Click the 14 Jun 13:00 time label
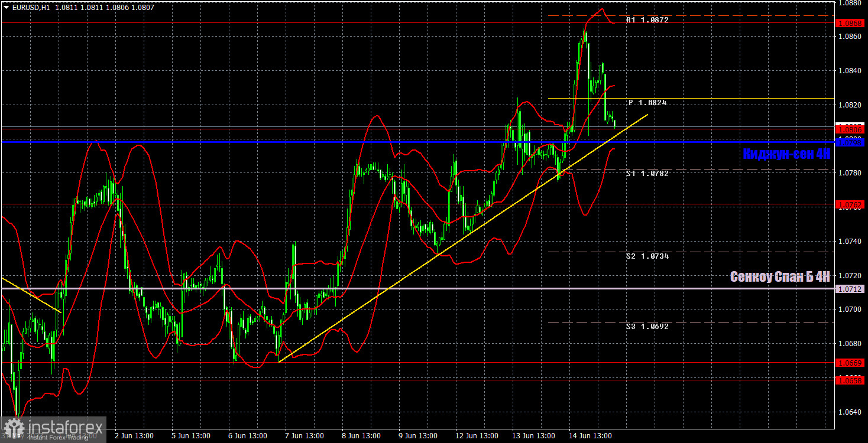Viewport: 868px width, 443px height. [x=591, y=436]
